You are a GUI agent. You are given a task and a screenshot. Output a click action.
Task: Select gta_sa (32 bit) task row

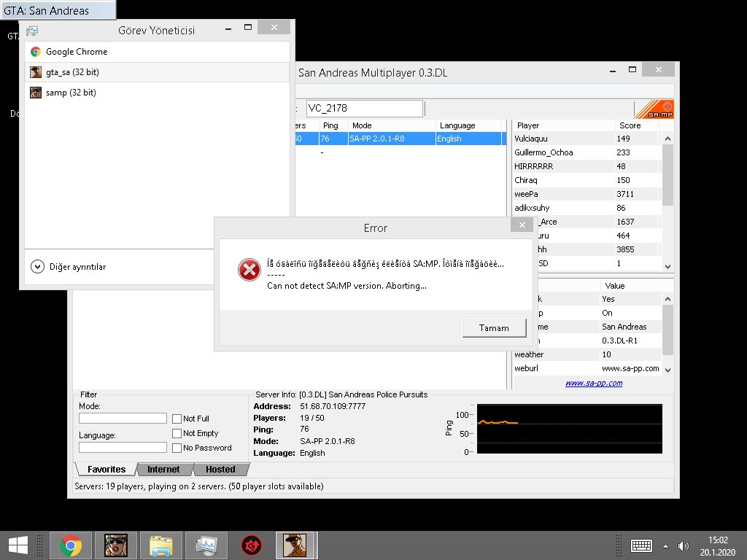[158, 72]
